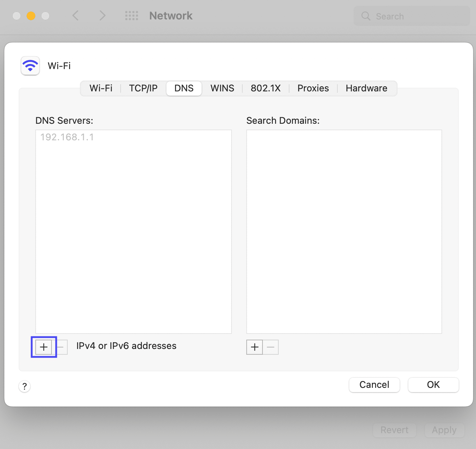Confirm changes with the OK button
The height and width of the screenshot is (449, 476).
pyautogui.click(x=433, y=385)
